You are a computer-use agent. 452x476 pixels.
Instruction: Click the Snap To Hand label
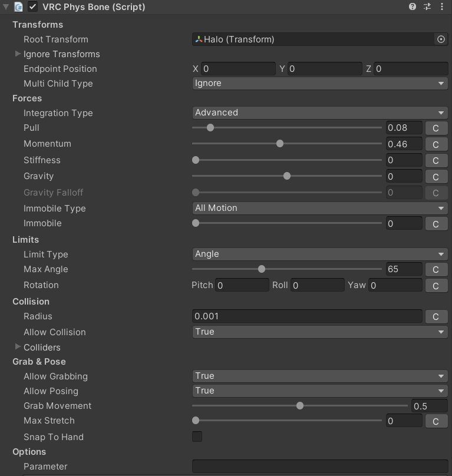tap(54, 437)
